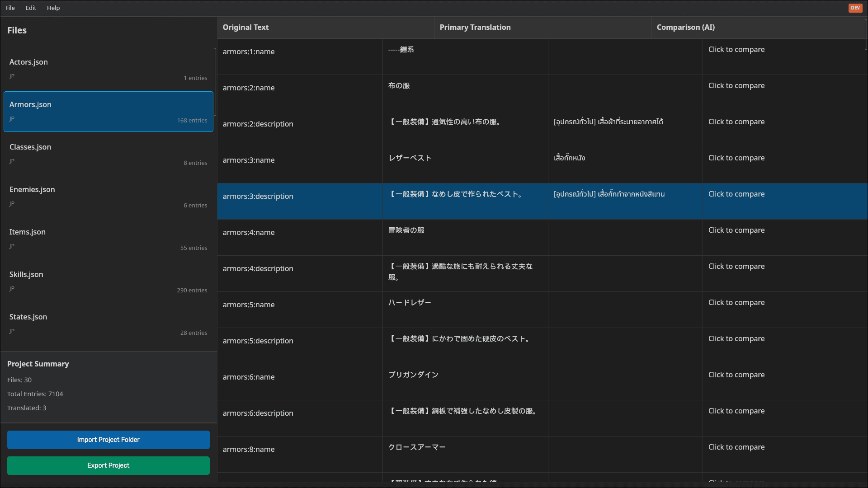
Task: Select the Classes.json file
Action: [x=108, y=154]
